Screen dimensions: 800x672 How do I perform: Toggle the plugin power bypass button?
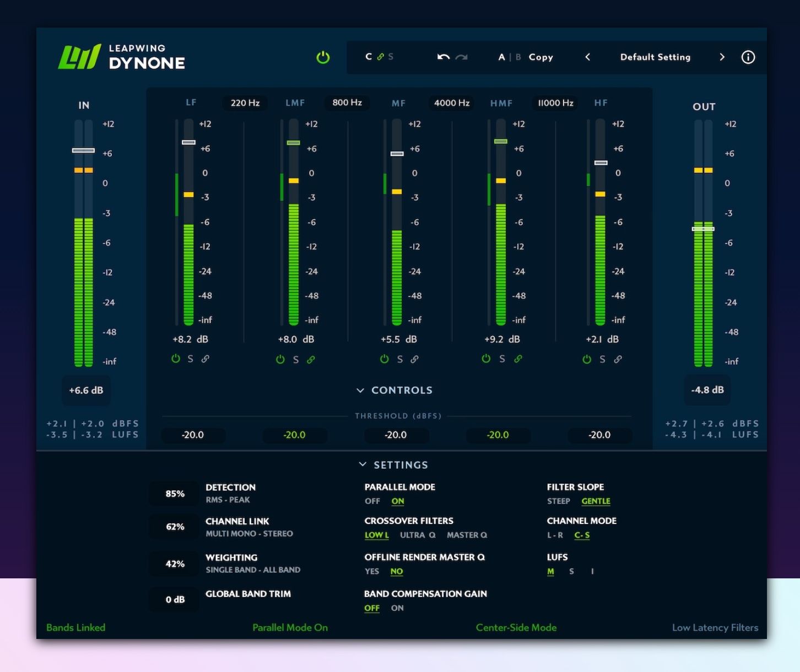pyautogui.click(x=323, y=57)
